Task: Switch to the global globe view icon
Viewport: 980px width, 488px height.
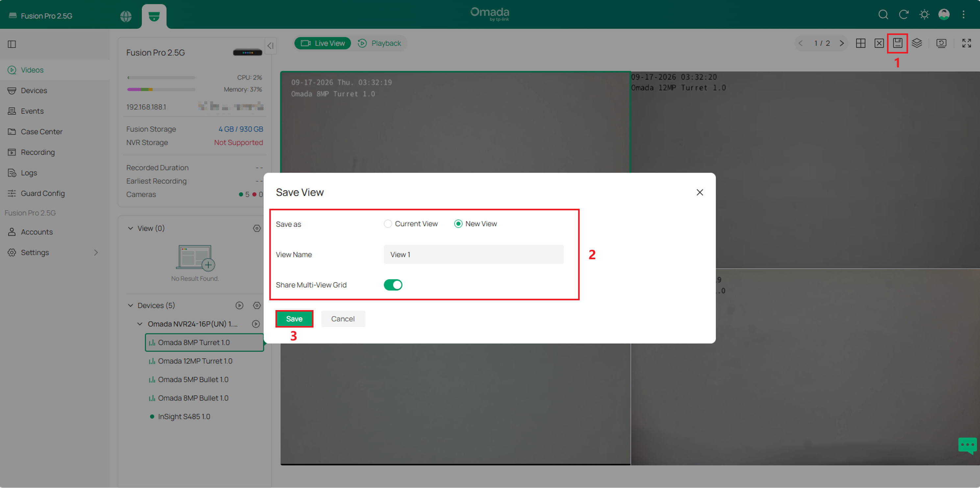Action: click(x=126, y=16)
